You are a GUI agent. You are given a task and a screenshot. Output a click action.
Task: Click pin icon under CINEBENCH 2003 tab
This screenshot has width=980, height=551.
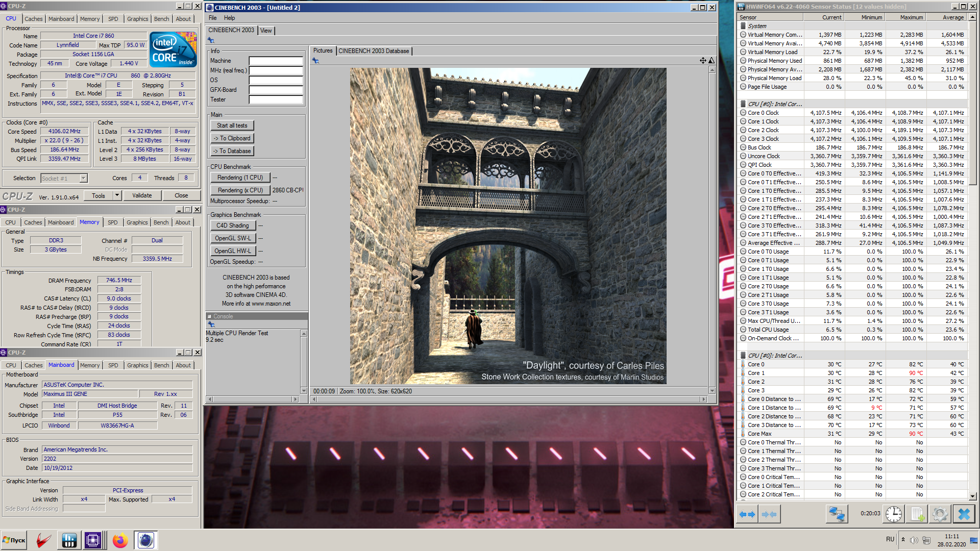tap(211, 40)
